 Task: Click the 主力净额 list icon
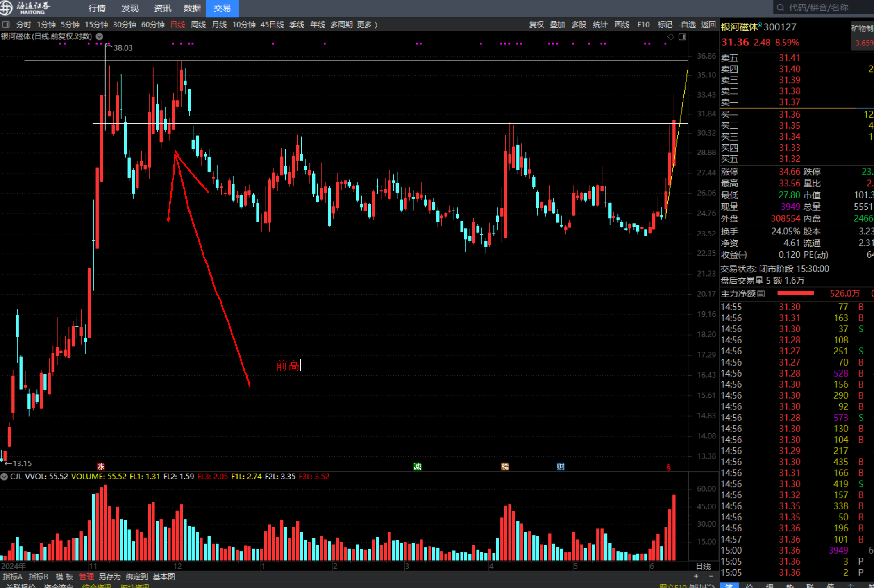(761, 293)
